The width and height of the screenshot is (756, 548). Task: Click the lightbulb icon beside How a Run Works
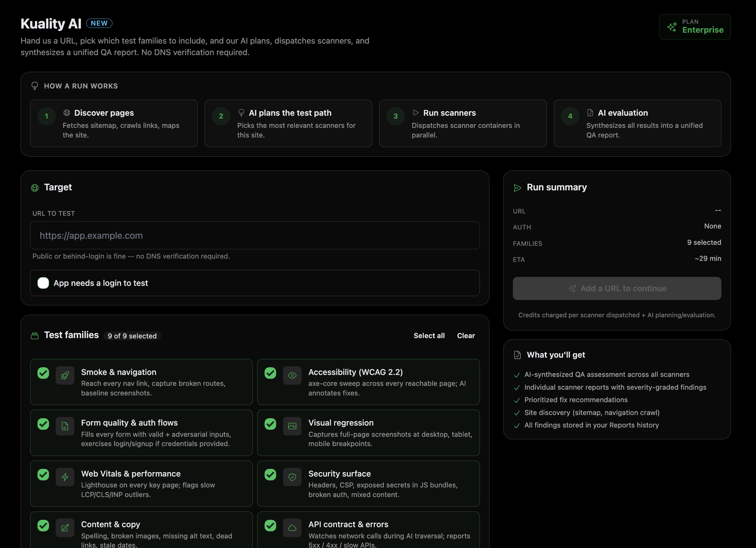(35, 86)
